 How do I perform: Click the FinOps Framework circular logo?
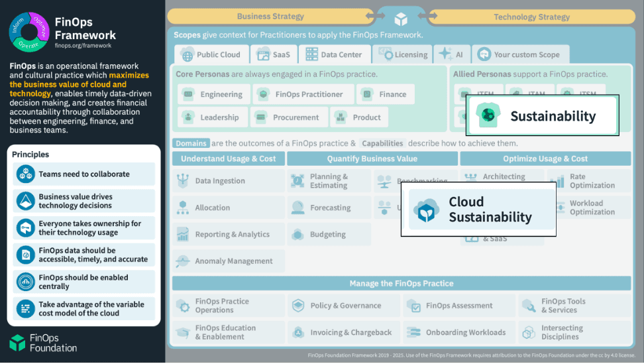29,32
